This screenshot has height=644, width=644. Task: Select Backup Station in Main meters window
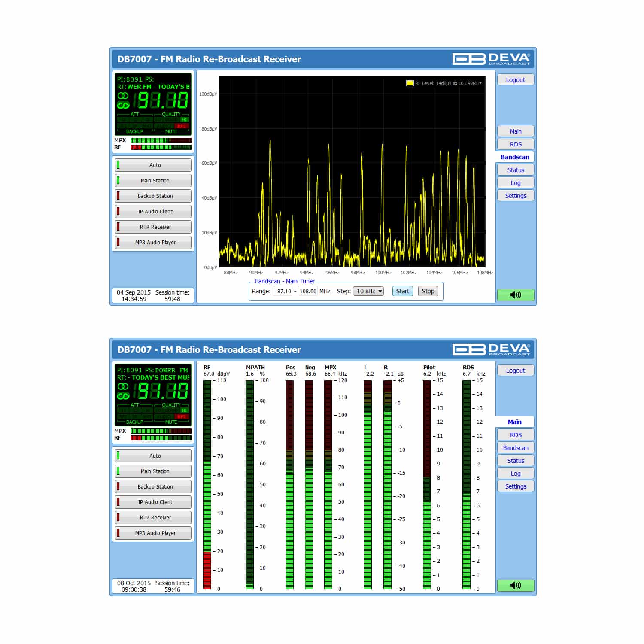coord(153,486)
